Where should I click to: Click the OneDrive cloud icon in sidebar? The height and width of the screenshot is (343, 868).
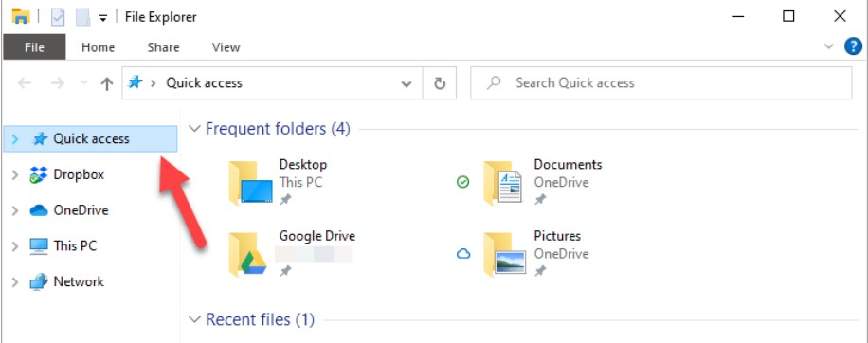pyautogui.click(x=39, y=210)
